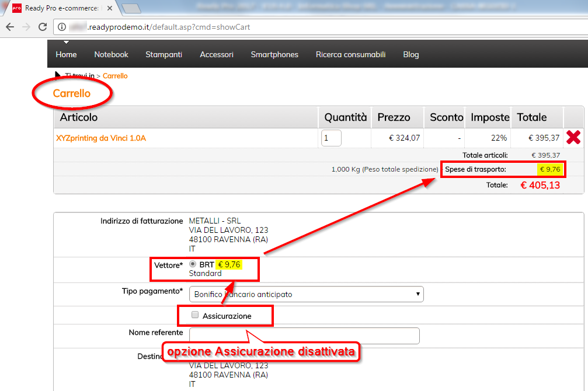Viewport: 588px width, 391px height.
Task: Enable the Assicurazione checkbox
Action: 195,315
